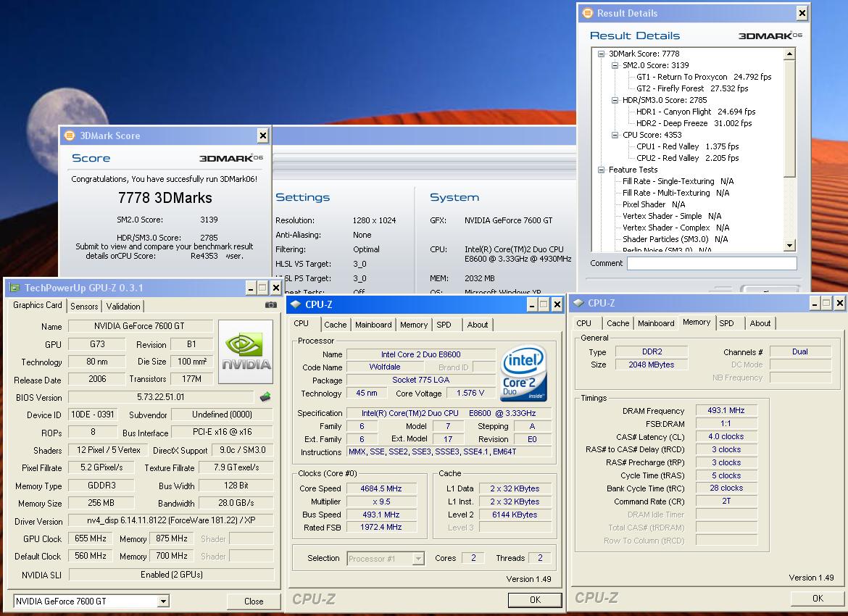848x616 pixels.
Task: Click the BIOS save chip icon in GPU-Z
Action: pyautogui.click(x=265, y=397)
